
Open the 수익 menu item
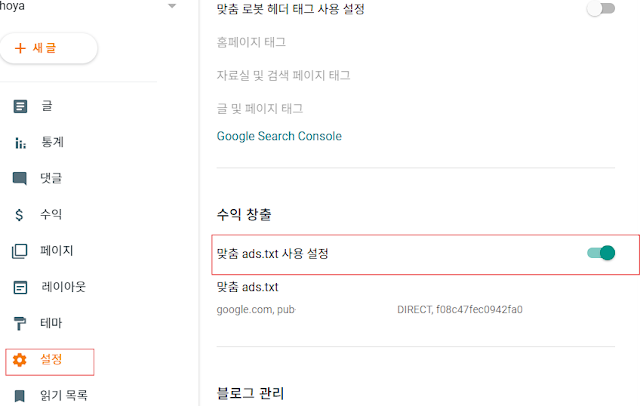(x=51, y=215)
